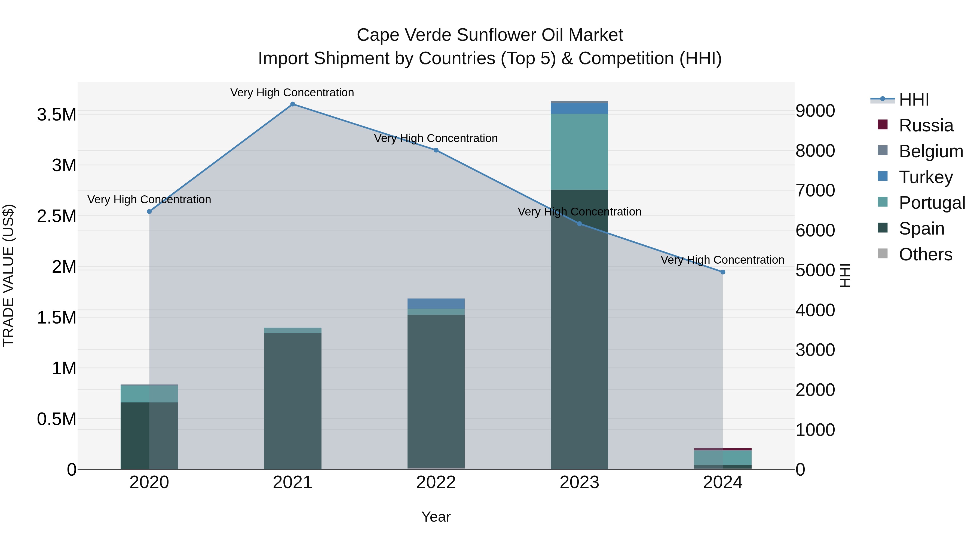Click the Spain legend color swatch

click(x=883, y=228)
